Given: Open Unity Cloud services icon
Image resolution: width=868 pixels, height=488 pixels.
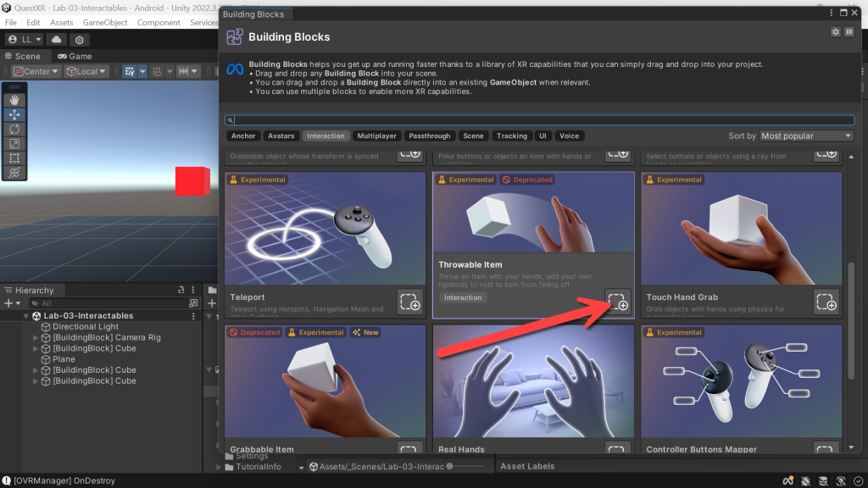Looking at the screenshot, I should pyautogui.click(x=57, y=39).
